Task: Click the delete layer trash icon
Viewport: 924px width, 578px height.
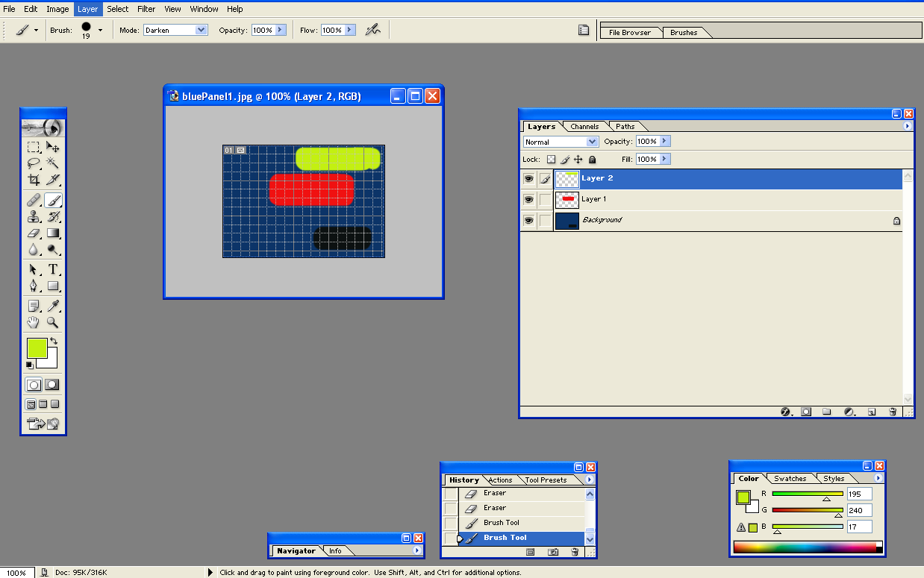Action: click(893, 411)
